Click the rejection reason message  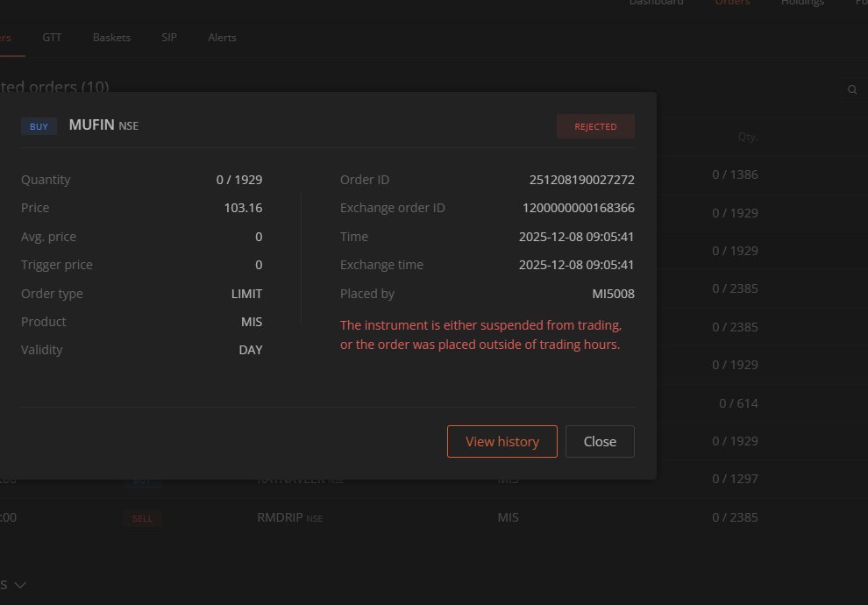pos(480,335)
